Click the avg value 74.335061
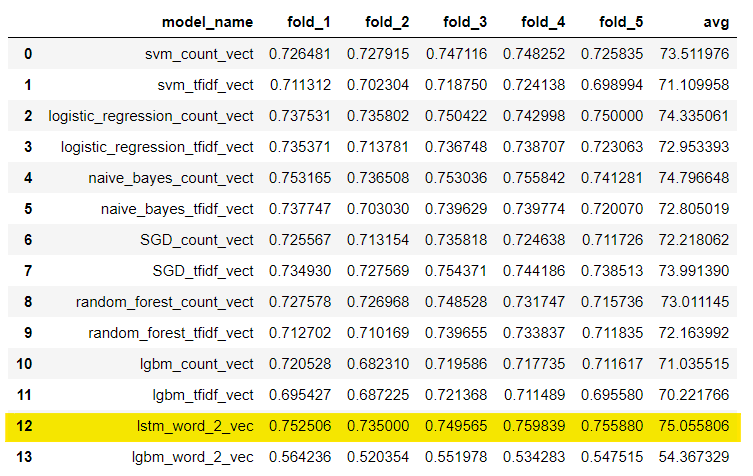The height and width of the screenshot is (476, 753). click(694, 116)
